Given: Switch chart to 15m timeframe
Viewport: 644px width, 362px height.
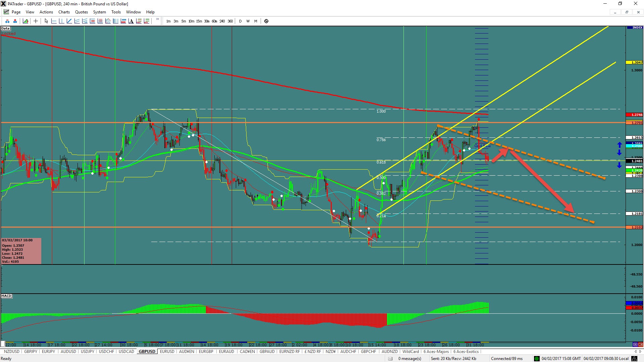Looking at the screenshot, I should coord(199,21).
